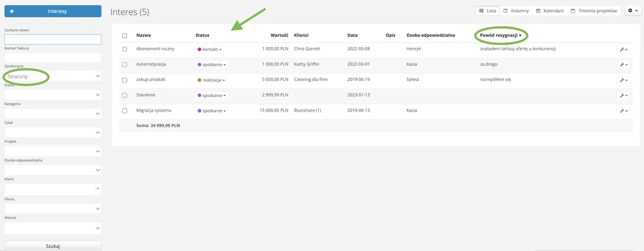Check the Abonament roczny row checkbox

click(x=125, y=49)
